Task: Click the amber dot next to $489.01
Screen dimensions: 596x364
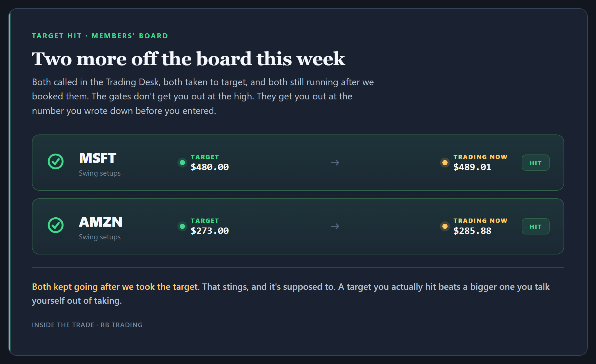Action: (x=445, y=163)
